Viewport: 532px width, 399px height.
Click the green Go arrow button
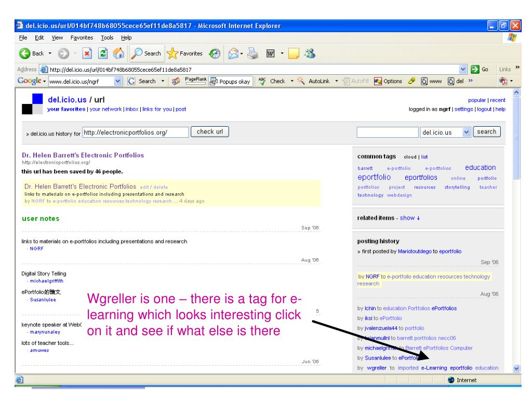tap(480, 69)
